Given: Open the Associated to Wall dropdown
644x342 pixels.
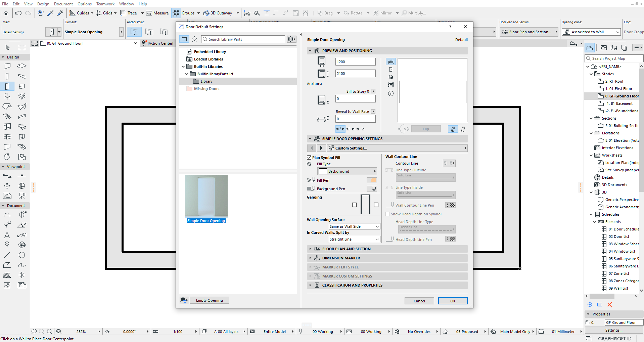Looking at the screenshot, I should click(x=591, y=32).
